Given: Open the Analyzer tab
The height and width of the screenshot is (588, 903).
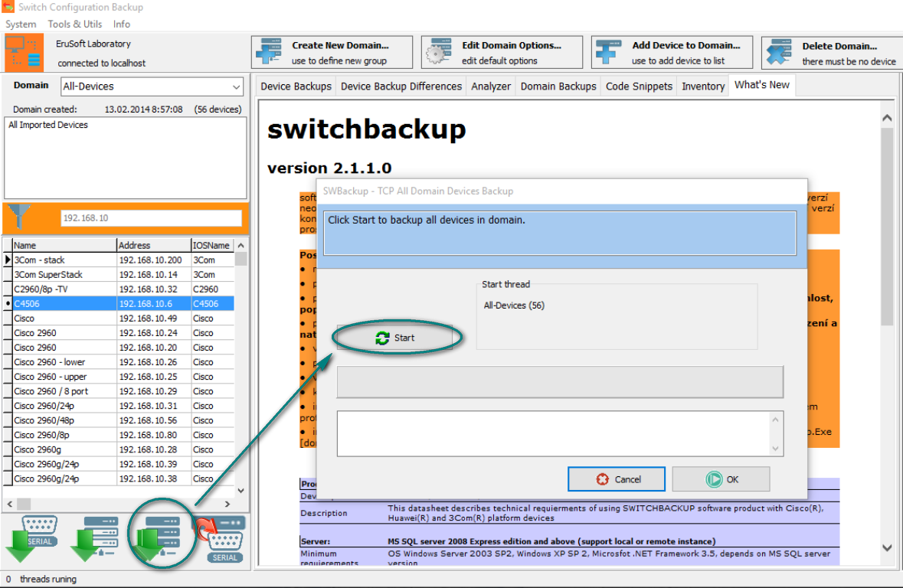Looking at the screenshot, I should [x=491, y=87].
